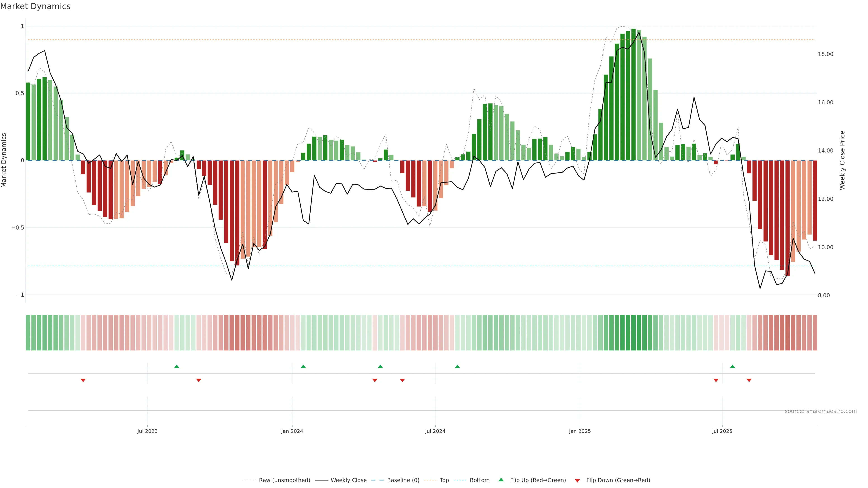Screen dimensions: 868x488
Task: Click the source: sharemaestro.com text
Action: [x=821, y=411]
